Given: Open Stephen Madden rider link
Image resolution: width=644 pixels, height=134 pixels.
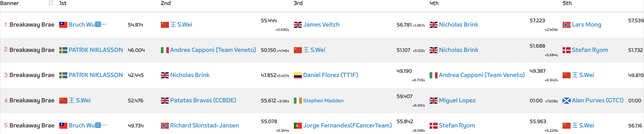Looking at the screenshot, I should coord(323,101).
